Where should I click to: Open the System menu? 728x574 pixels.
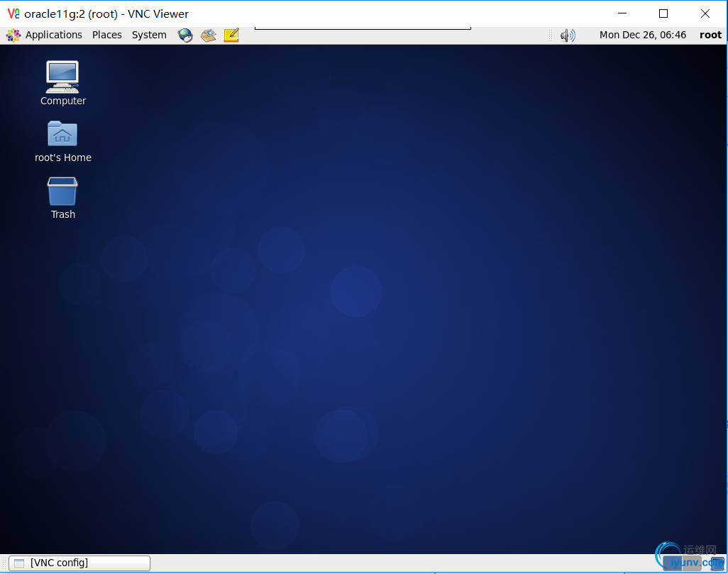click(x=149, y=35)
